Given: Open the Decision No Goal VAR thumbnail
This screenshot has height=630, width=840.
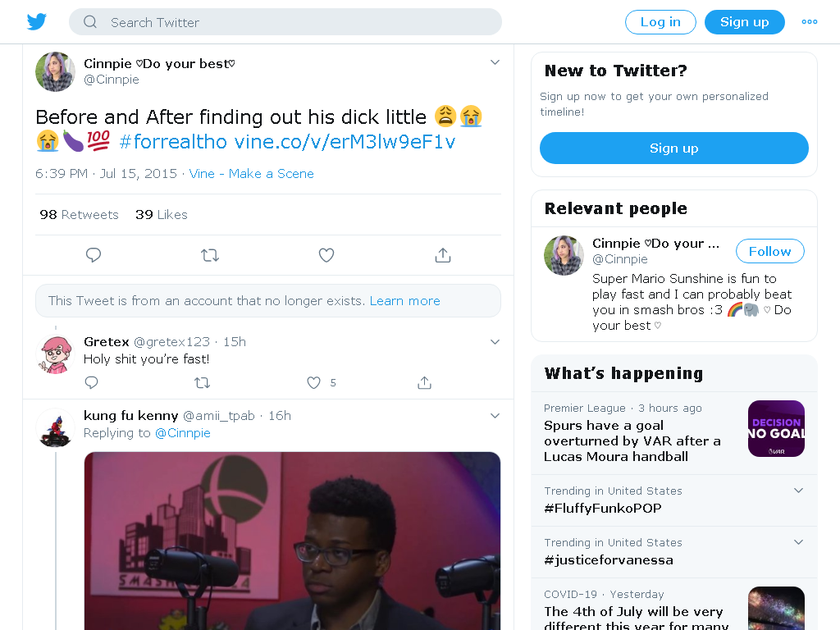Looking at the screenshot, I should click(776, 428).
